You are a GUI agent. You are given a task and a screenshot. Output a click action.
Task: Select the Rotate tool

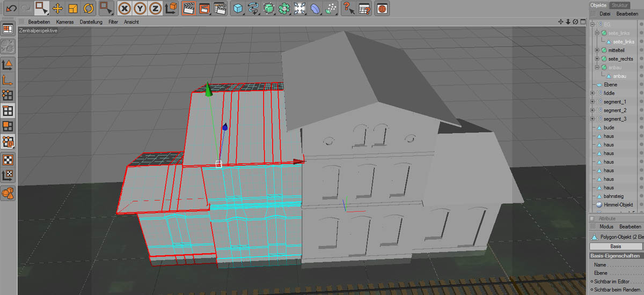89,8
